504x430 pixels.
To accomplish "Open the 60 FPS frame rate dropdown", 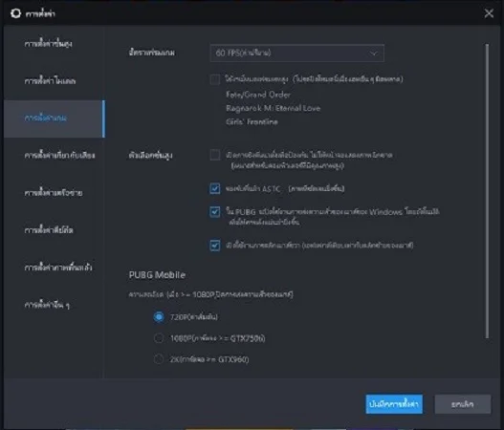I will point(297,53).
